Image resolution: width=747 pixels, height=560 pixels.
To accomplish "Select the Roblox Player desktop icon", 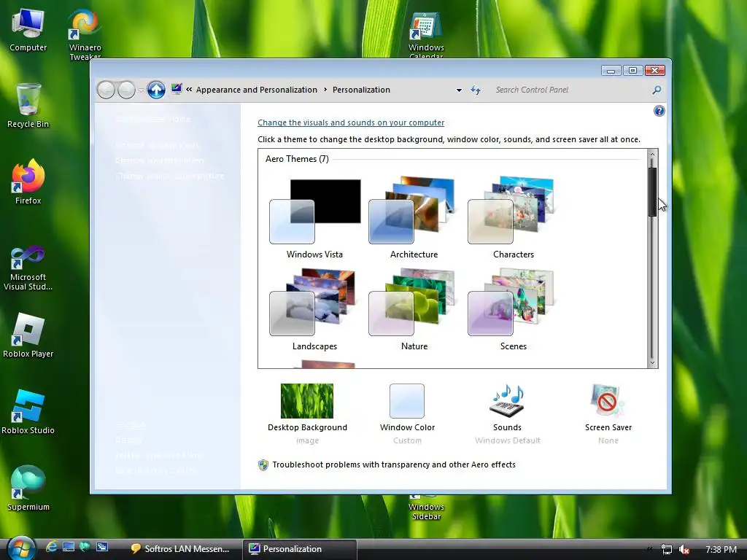I will pos(28,335).
